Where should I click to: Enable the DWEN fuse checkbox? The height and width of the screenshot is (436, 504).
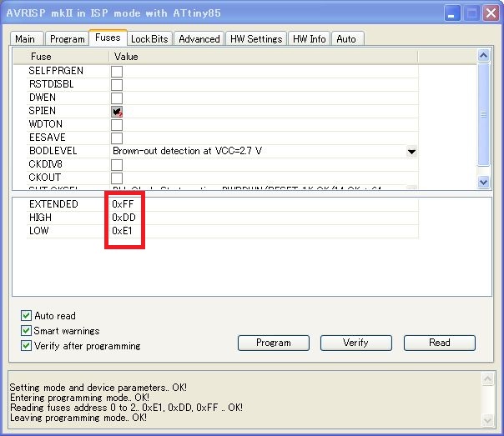(x=117, y=98)
